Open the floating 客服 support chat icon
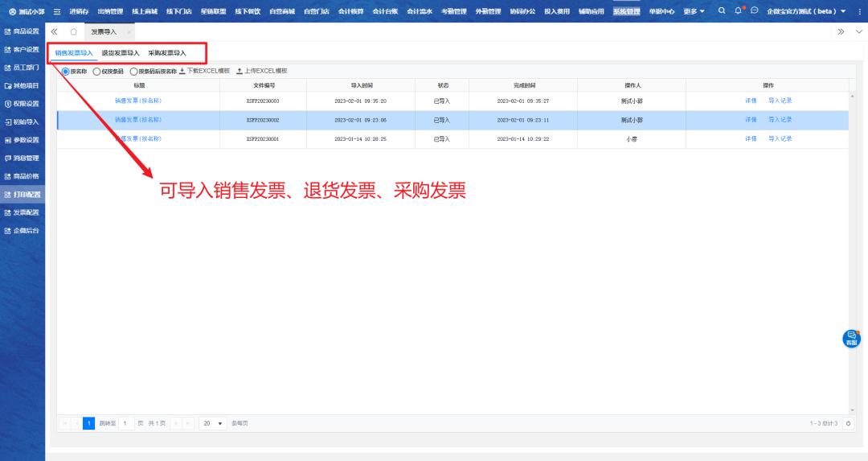The height and width of the screenshot is (461, 868). [x=851, y=338]
